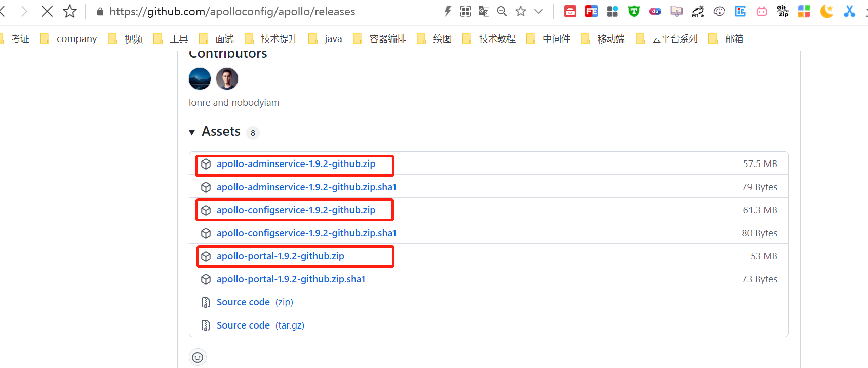
Task: Open the company bookmark folder
Action: (68, 38)
